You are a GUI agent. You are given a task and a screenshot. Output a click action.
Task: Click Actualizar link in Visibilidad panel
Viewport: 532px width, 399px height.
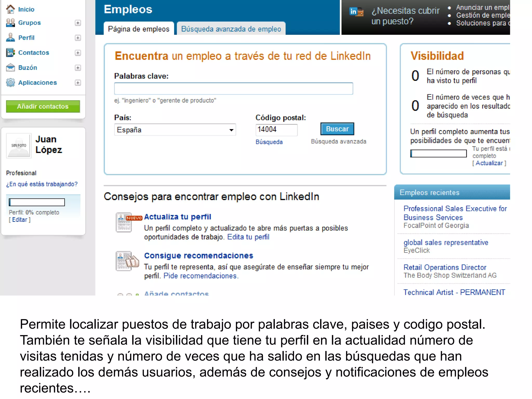pyautogui.click(x=489, y=163)
